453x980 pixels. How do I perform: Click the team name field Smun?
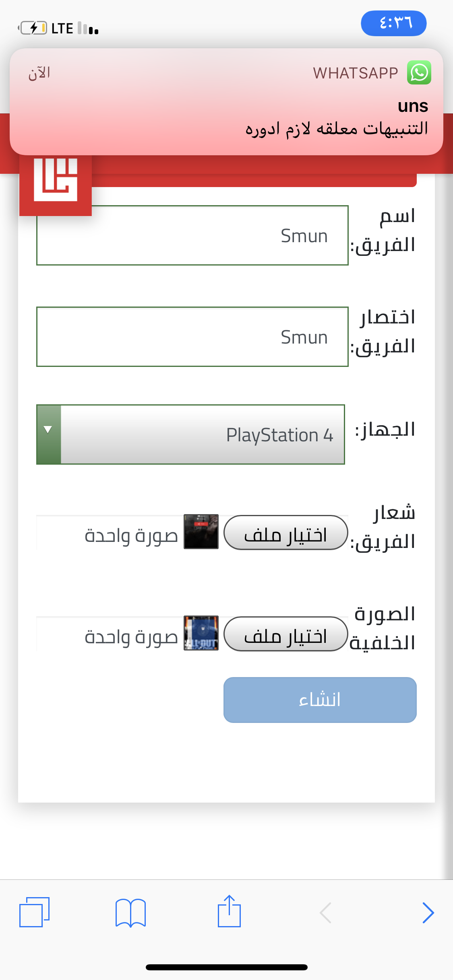pyautogui.click(x=192, y=235)
